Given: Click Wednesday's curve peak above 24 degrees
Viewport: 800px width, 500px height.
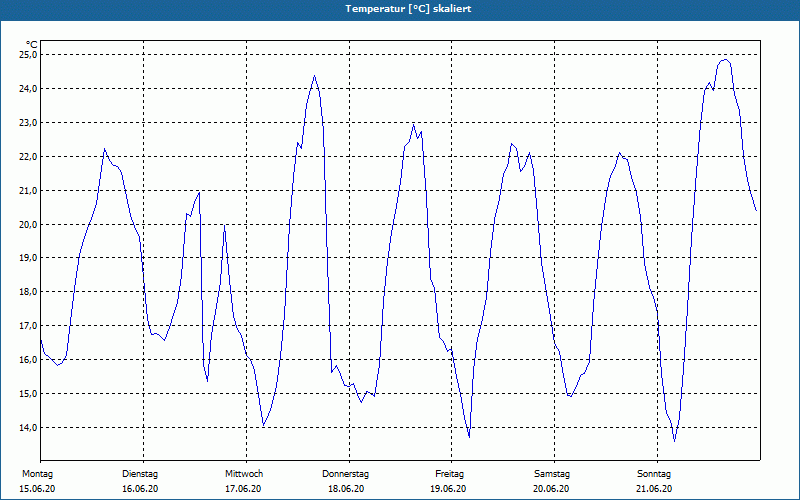Looking at the screenshot, I should coord(314,76).
